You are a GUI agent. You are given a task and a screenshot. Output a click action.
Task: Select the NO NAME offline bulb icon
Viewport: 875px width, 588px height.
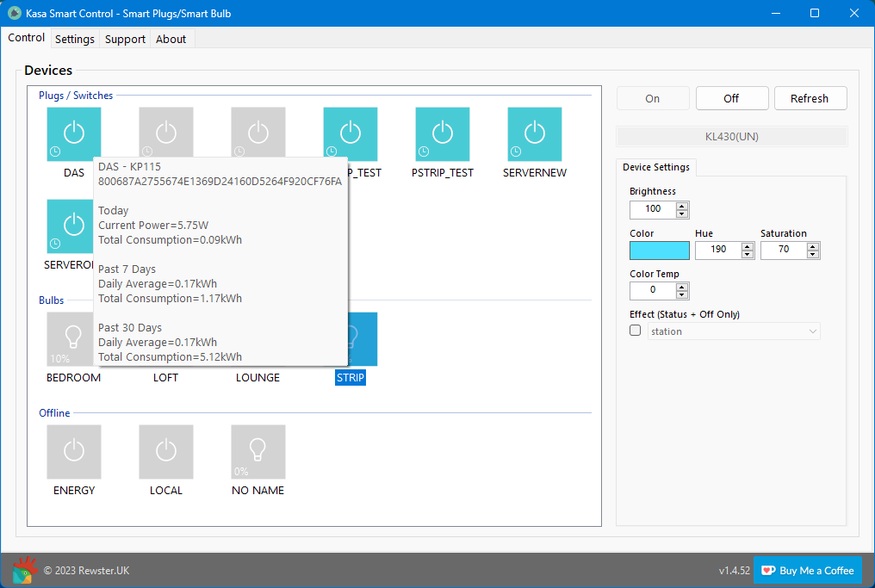[x=258, y=451]
